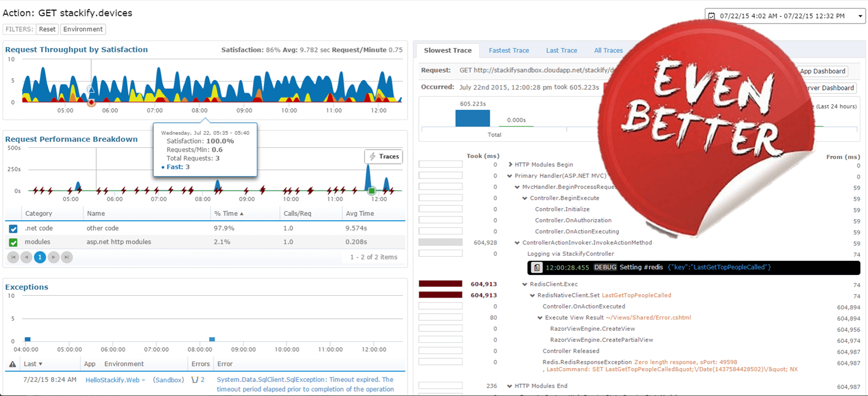
Task: Click the dark red RedisClient.Exec duration bar
Action: click(441, 284)
